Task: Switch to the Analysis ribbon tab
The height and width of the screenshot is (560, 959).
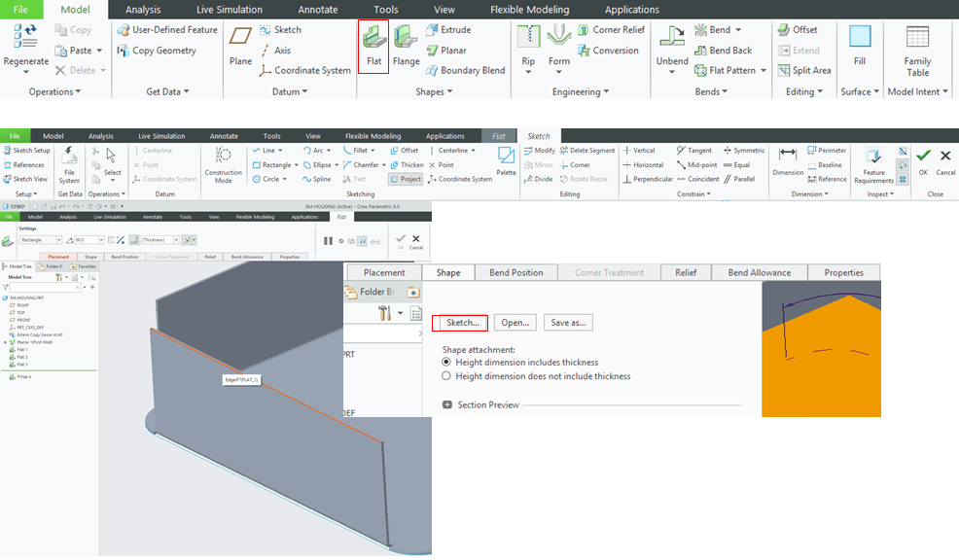Action: point(143,10)
